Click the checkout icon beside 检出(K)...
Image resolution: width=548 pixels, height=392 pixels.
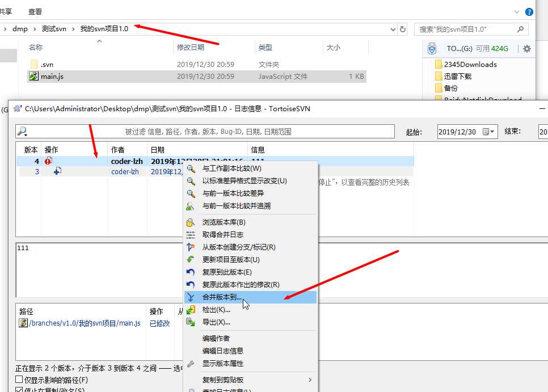[191, 310]
